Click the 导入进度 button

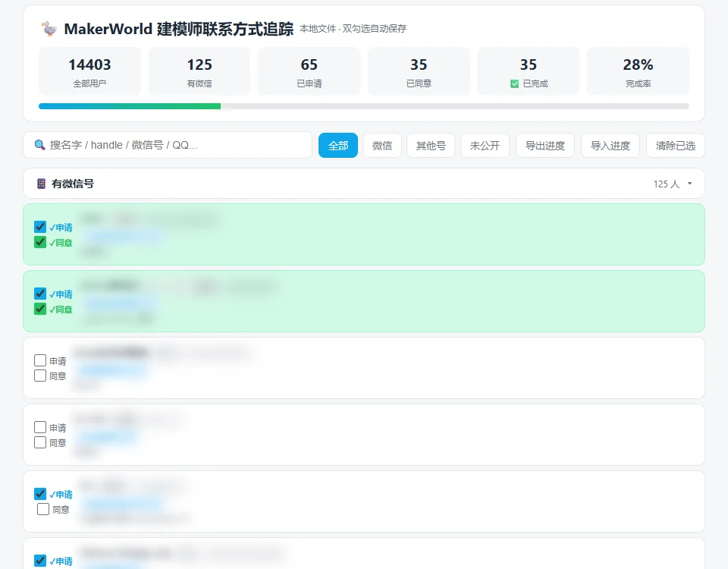[610, 146]
